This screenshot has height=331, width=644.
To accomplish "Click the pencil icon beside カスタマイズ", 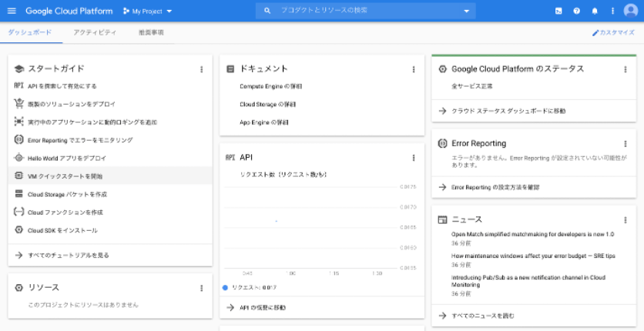I will pyautogui.click(x=595, y=33).
